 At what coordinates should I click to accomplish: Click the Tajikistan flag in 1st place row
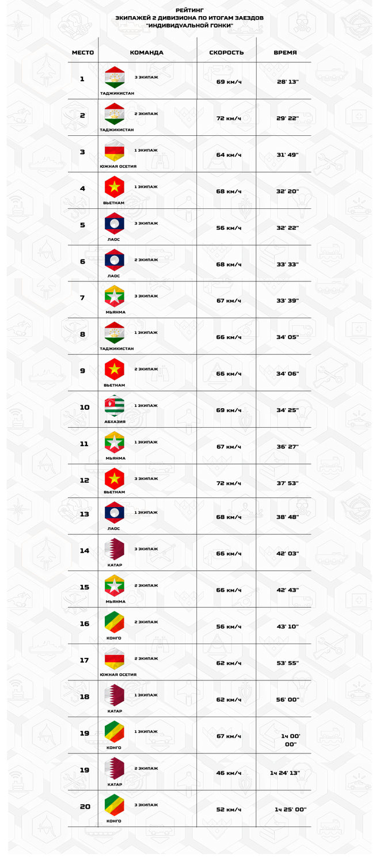pyautogui.click(x=115, y=78)
